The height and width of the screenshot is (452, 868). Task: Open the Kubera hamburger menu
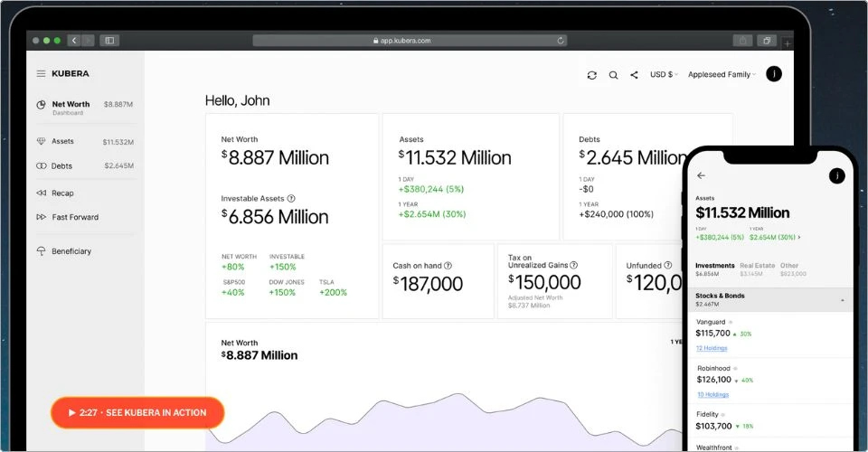(x=41, y=73)
